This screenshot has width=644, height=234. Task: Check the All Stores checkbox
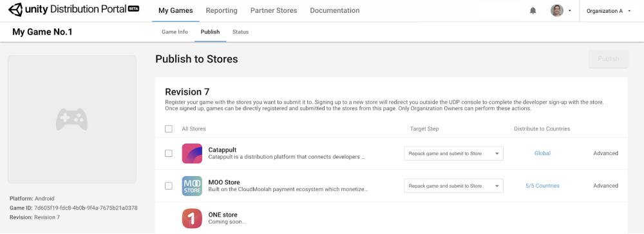coord(168,129)
